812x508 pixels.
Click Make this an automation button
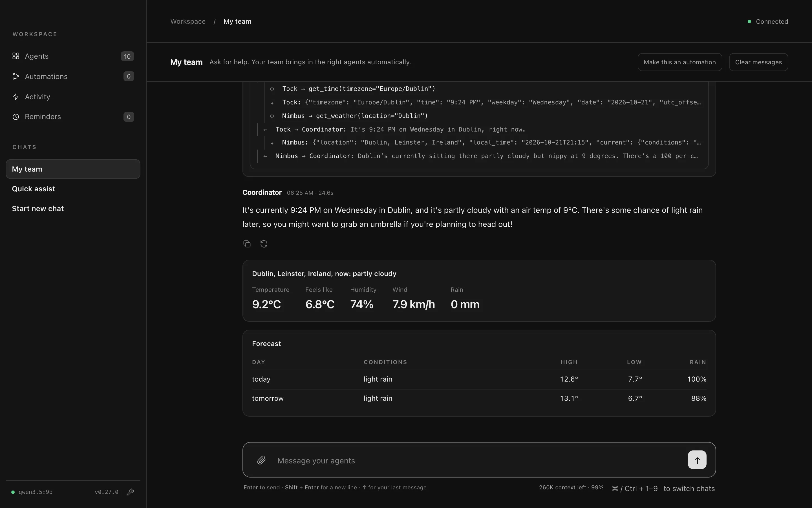point(680,62)
